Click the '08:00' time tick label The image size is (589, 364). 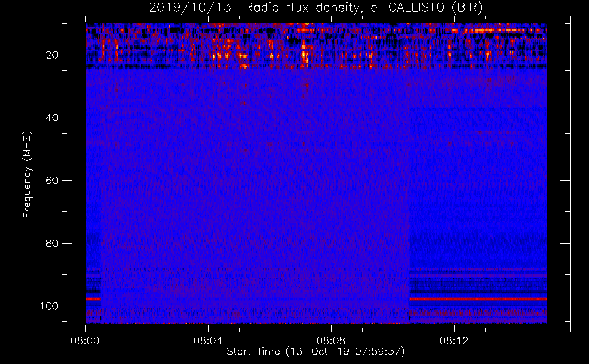pyautogui.click(x=85, y=341)
